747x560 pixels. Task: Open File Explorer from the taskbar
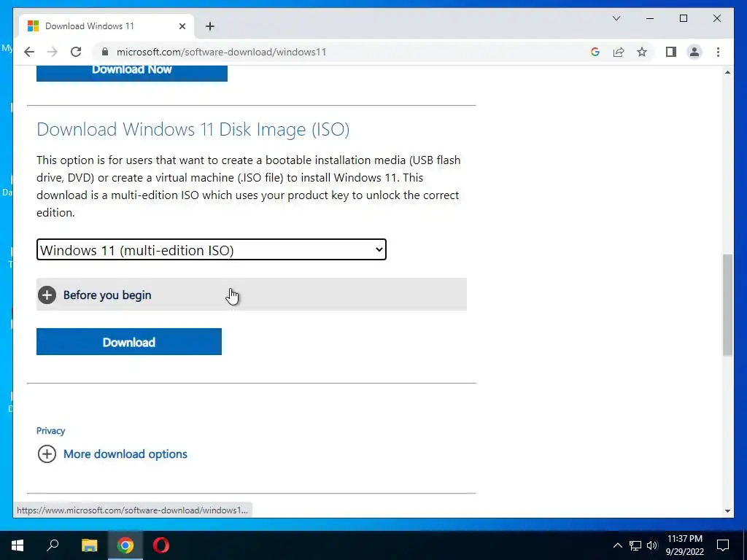90,545
